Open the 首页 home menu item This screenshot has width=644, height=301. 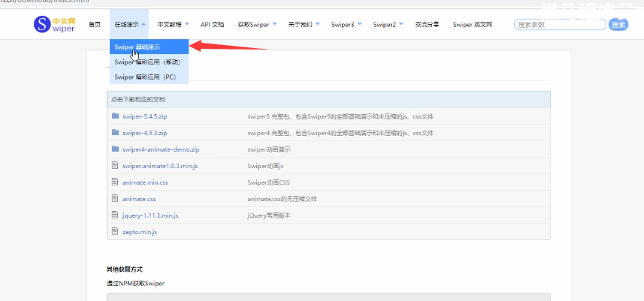[95, 25]
